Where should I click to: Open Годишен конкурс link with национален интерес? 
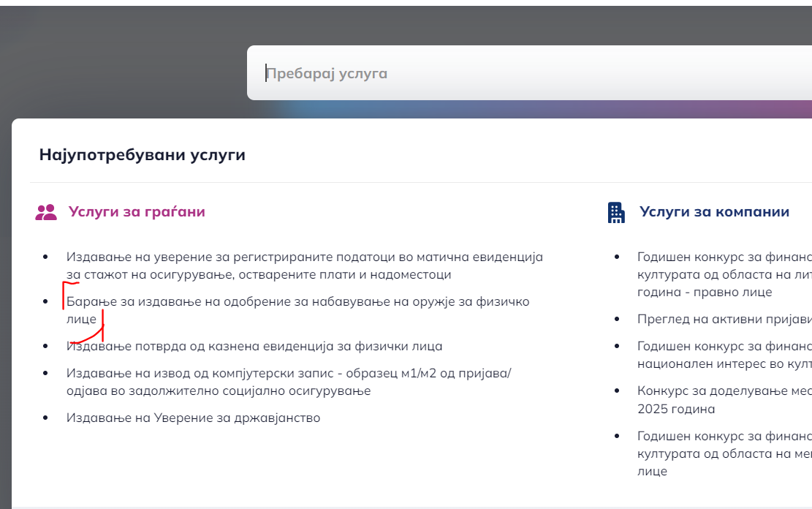[724, 355]
